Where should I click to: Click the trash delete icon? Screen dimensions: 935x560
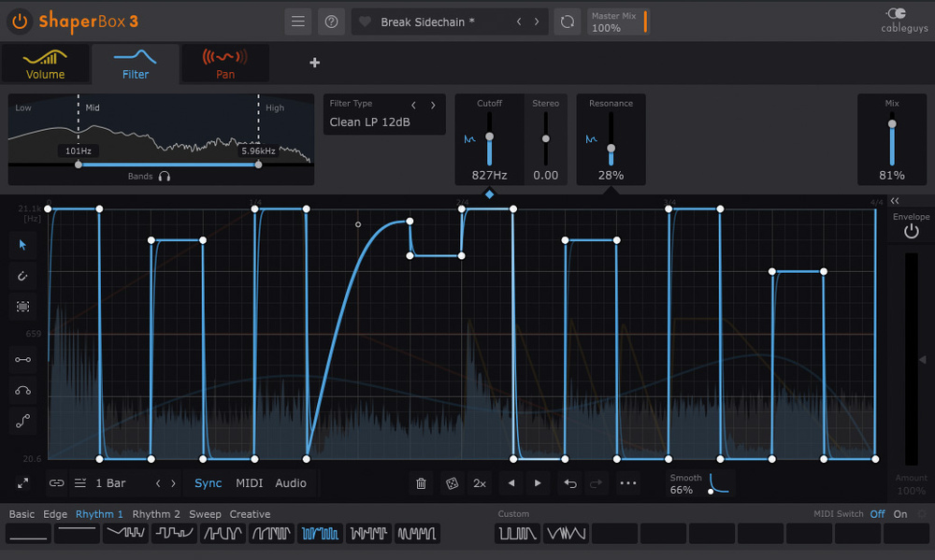pos(421,483)
